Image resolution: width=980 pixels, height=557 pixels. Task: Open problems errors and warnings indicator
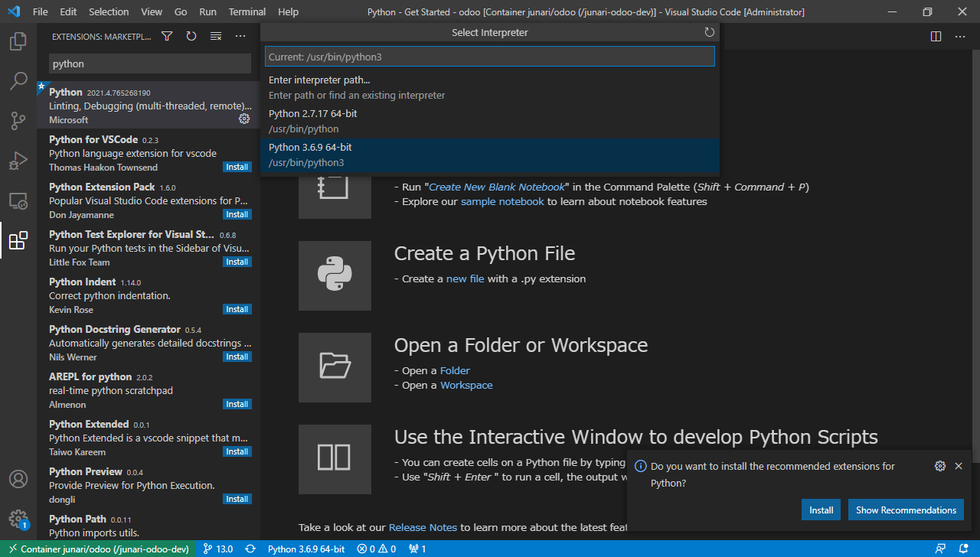click(376, 549)
